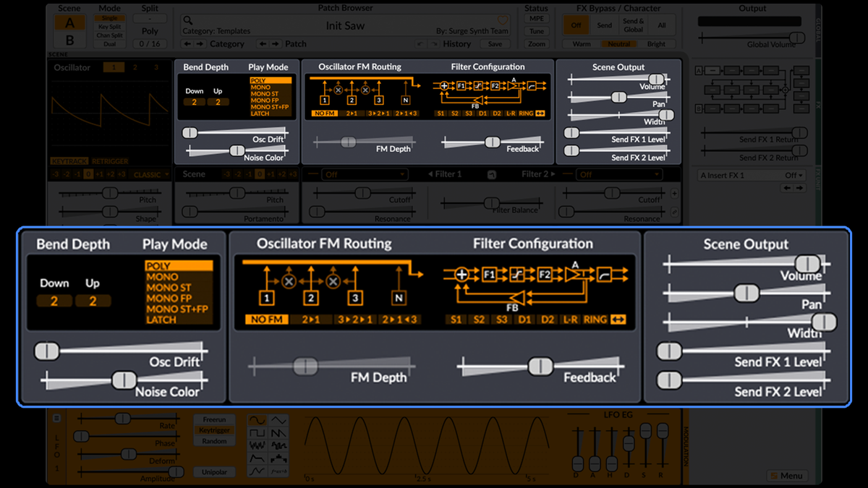
Task: Click the search icon in the Patch Browser
Action: 187,20
